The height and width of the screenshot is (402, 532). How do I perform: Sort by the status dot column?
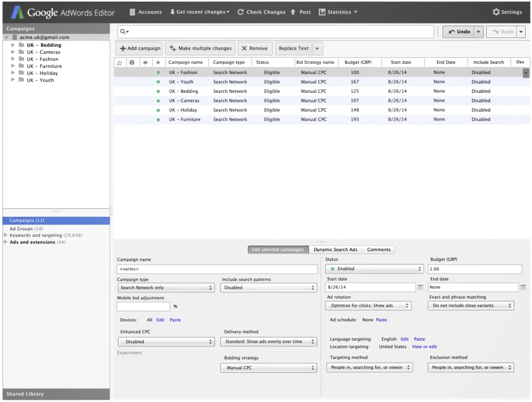[x=158, y=62]
